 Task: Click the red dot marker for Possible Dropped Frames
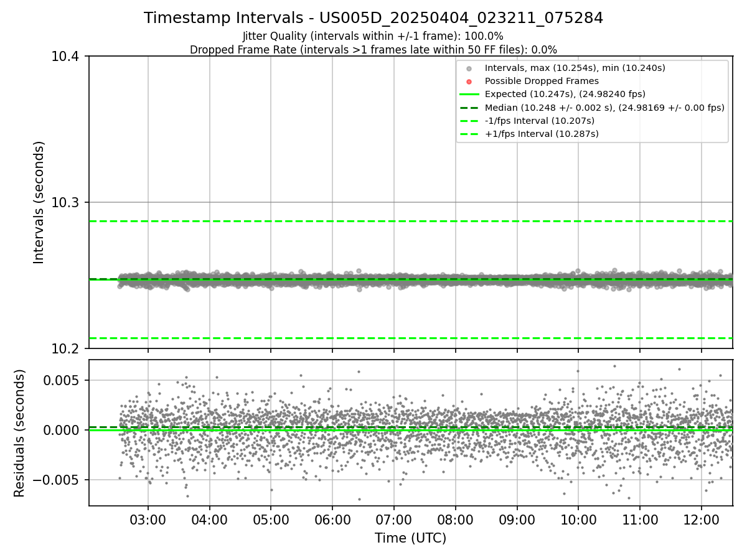tap(469, 82)
